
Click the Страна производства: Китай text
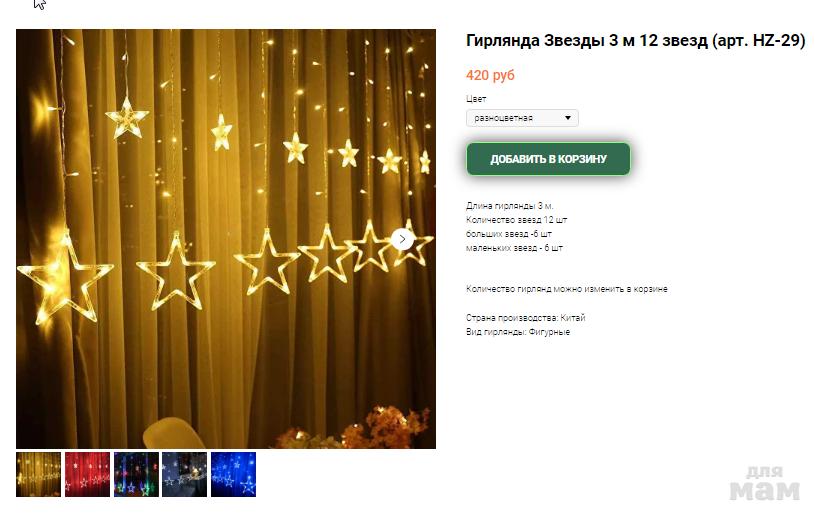tap(525, 318)
